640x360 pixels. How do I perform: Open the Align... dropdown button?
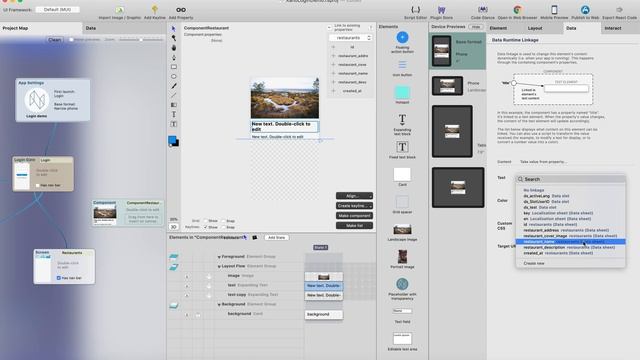[x=354, y=196]
